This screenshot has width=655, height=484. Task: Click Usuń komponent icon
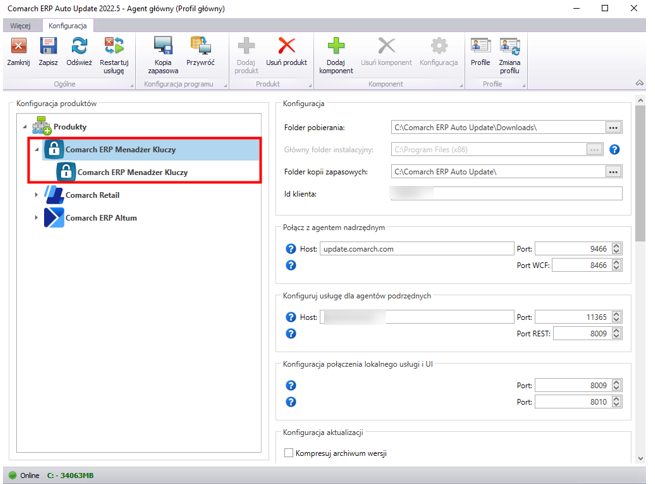(386, 46)
